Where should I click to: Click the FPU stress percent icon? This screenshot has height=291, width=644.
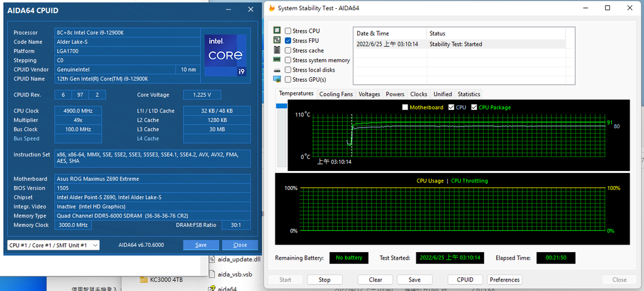[x=277, y=40]
